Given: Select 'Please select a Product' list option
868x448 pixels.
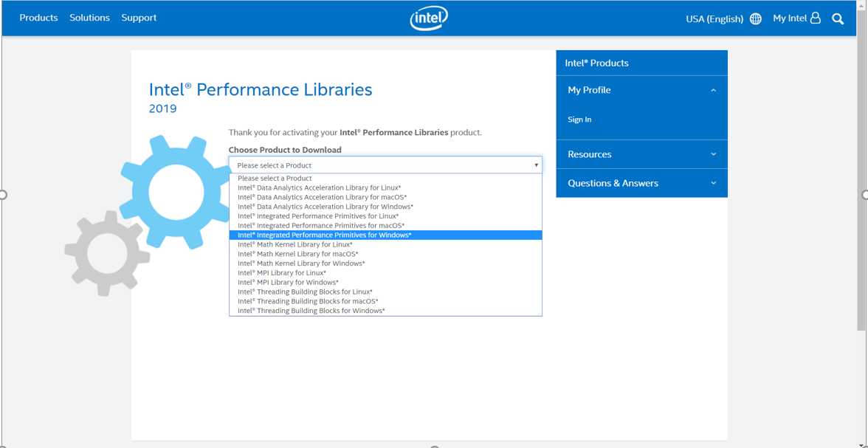Looking at the screenshot, I should [385, 179].
